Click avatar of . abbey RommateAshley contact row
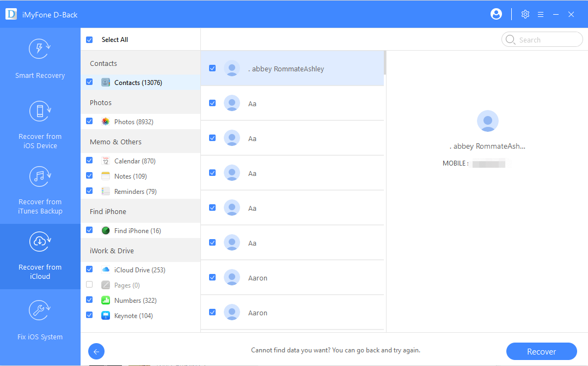This screenshot has height=366, width=588. [x=232, y=68]
